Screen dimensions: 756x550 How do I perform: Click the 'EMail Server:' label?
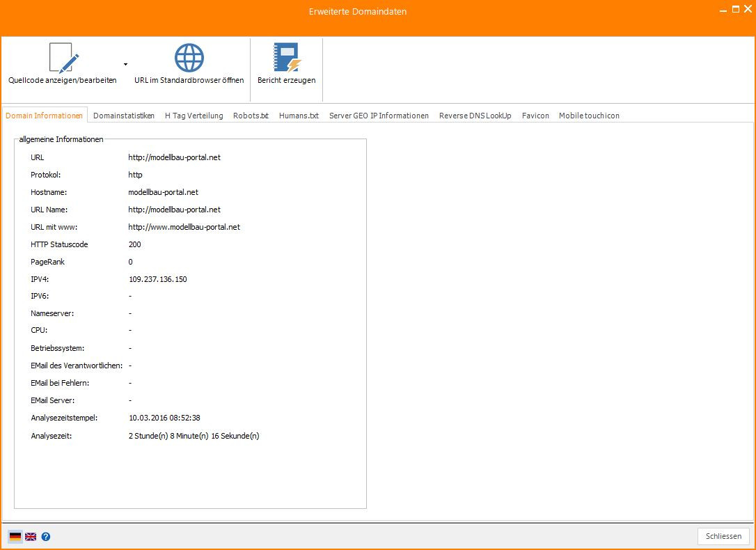(x=52, y=400)
